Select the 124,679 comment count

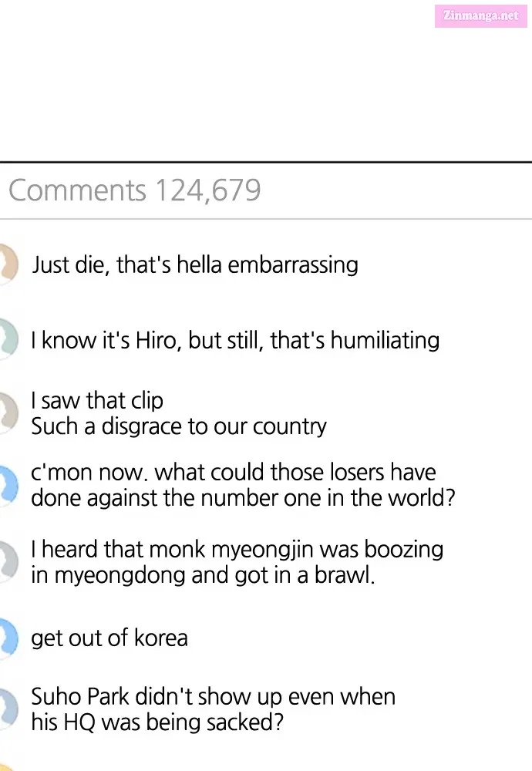208,190
